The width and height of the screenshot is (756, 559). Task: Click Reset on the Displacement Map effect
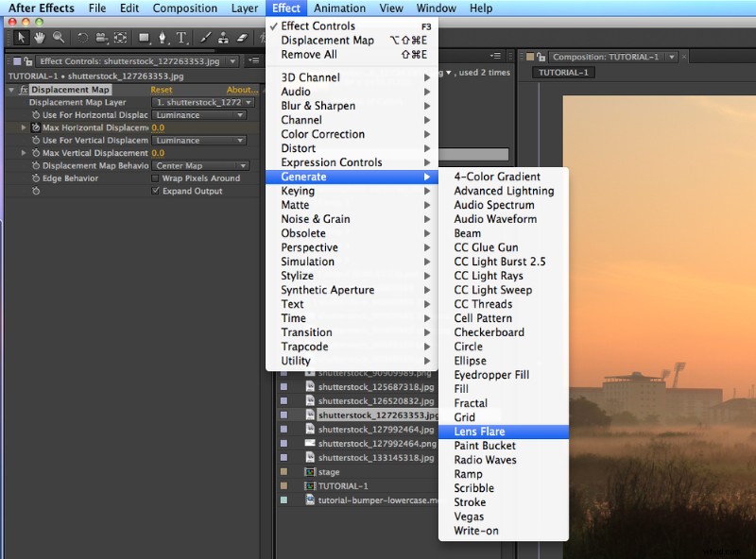[160, 90]
